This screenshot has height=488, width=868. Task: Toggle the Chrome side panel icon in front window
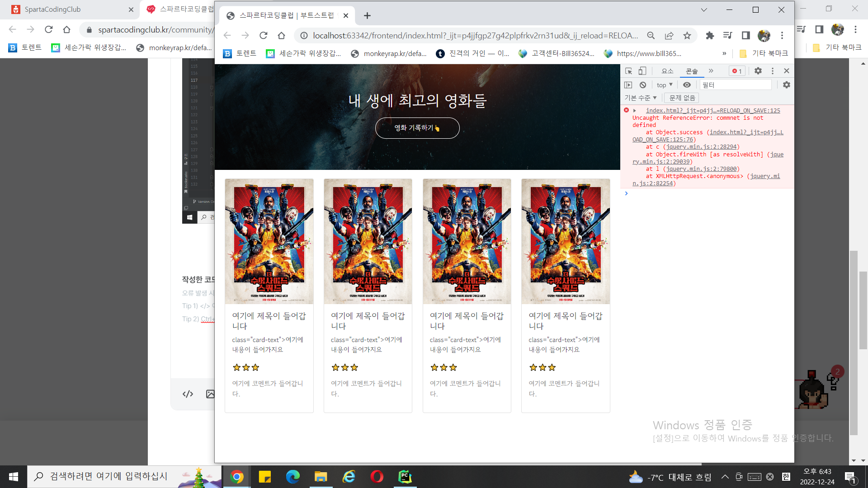tap(746, 36)
